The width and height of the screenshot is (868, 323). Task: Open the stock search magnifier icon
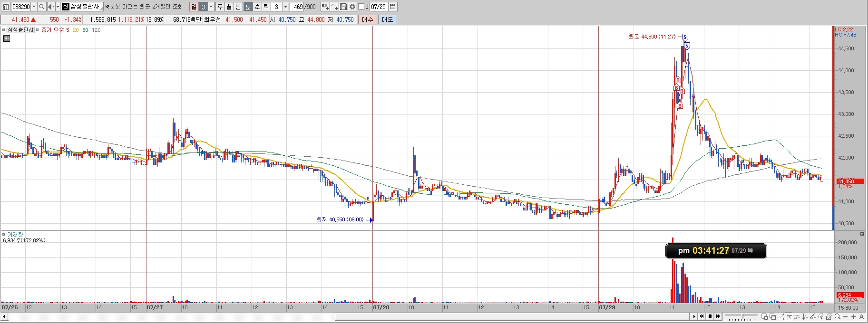41,7
